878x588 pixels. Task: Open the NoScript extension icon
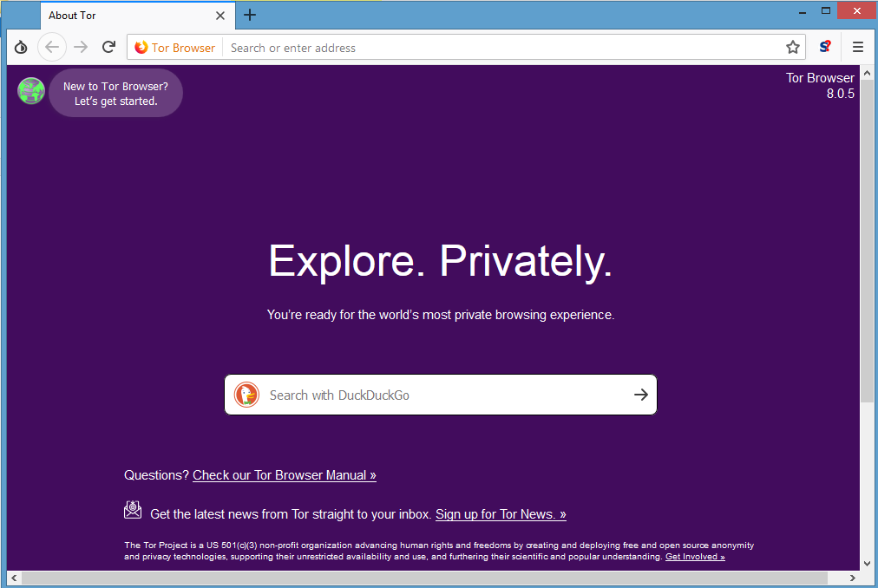(x=825, y=48)
